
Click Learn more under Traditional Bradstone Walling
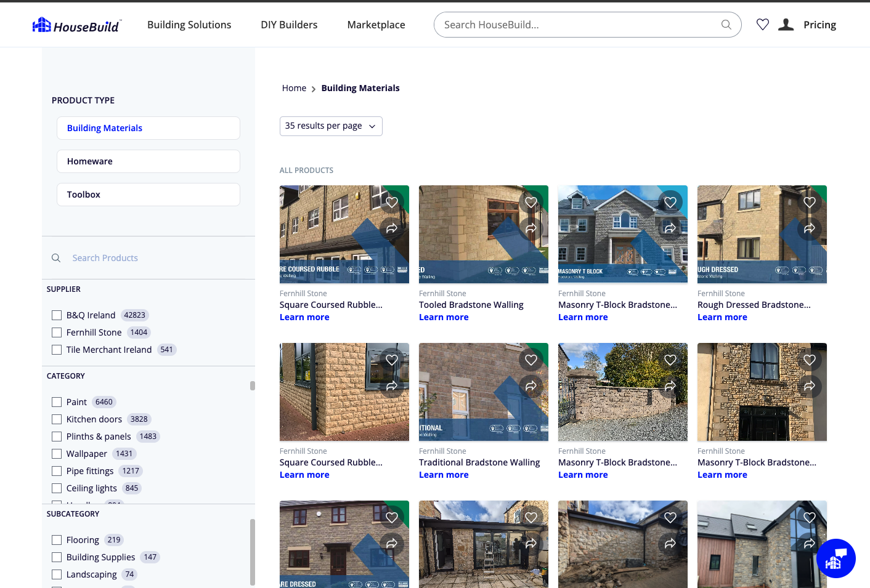444,475
